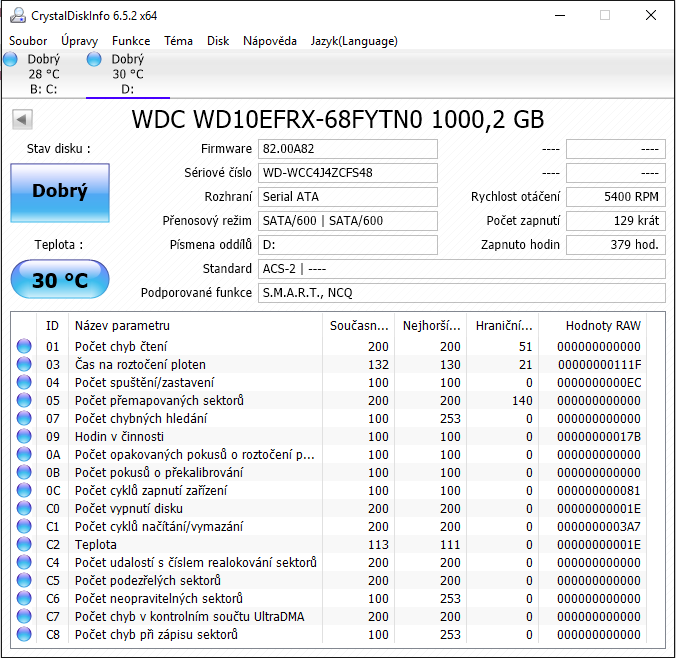Click status icon for Počet chyb při zápisu sektorů

[24, 634]
